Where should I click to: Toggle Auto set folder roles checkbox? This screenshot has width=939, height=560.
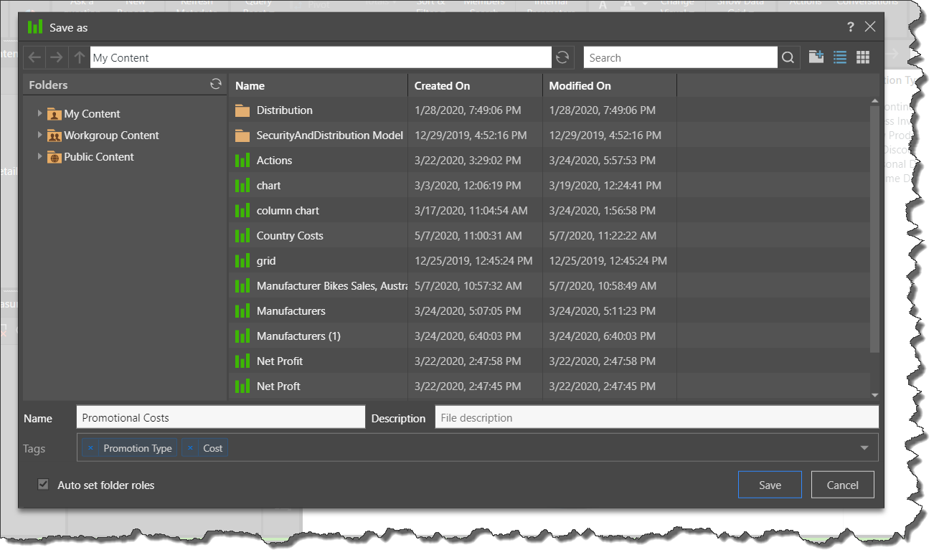[x=43, y=485]
